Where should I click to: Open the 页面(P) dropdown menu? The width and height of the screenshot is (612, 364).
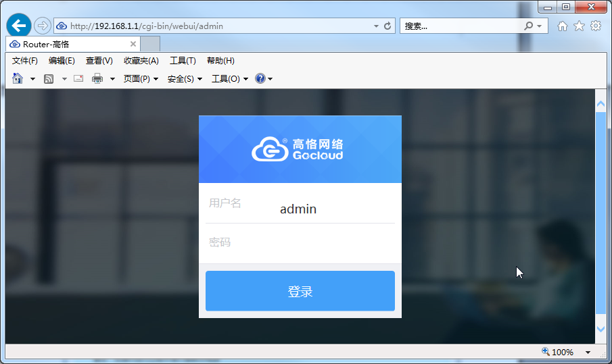141,79
